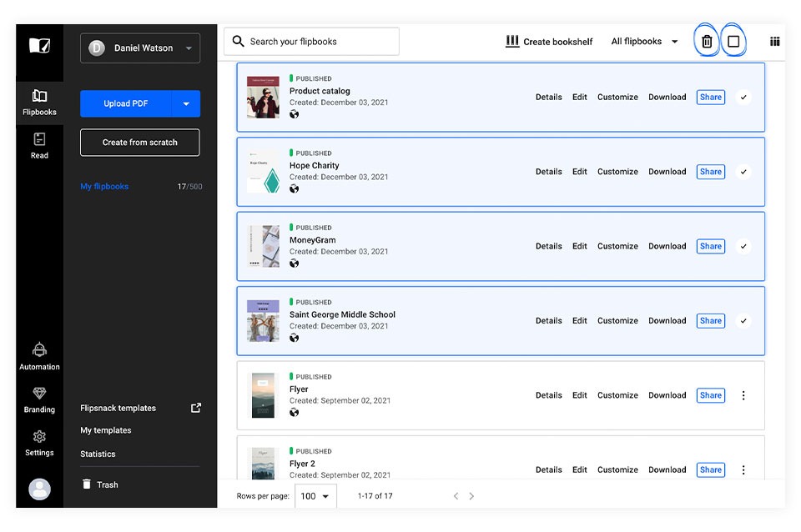Viewport: 801px width, 532px height.
Task: Click the globe visibility icon under Hope Charity
Action: 295,189
